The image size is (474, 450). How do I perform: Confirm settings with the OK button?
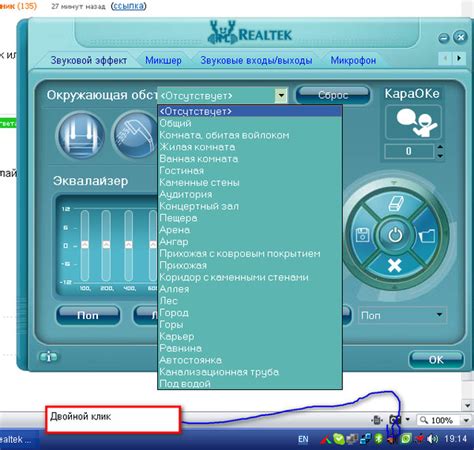tap(436, 360)
